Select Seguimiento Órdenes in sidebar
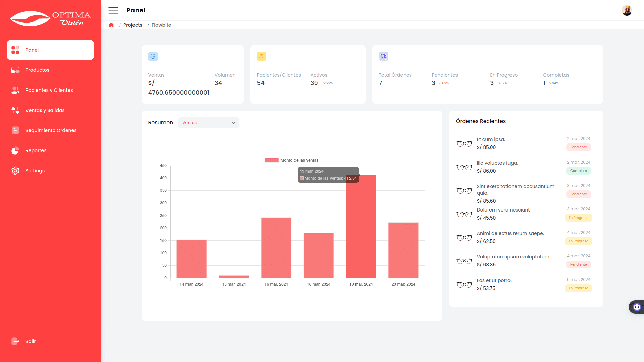 tap(51, 130)
